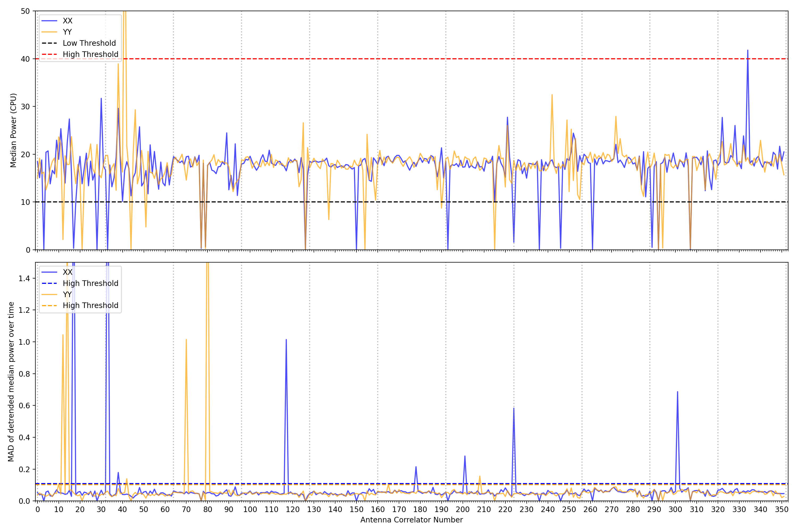798x532 pixels.
Task: Click the Low Threshold legend label
Action: [x=89, y=43]
